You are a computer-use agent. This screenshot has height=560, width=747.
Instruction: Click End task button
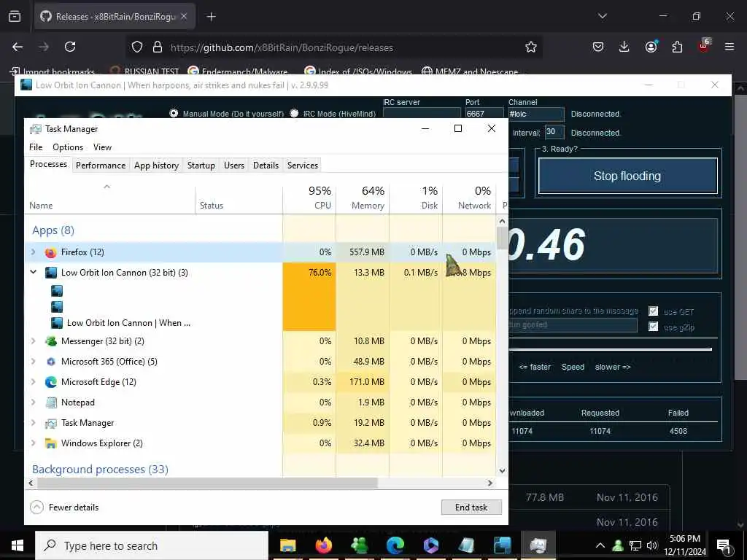point(471,507)
